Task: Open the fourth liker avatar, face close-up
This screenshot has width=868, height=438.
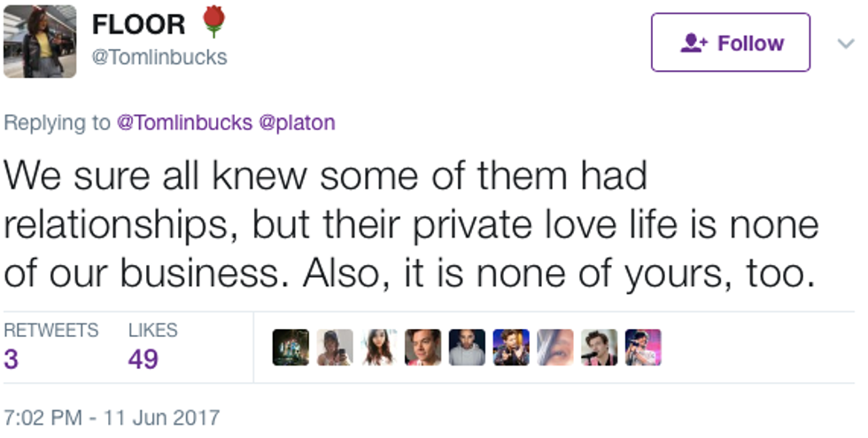Action: pyautogui.click(x=422, y=348)
